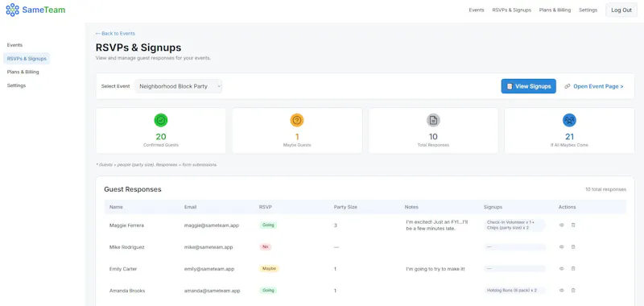Select RSVPs & Signups in the left sidebar
644x306 pixels.
27,59
